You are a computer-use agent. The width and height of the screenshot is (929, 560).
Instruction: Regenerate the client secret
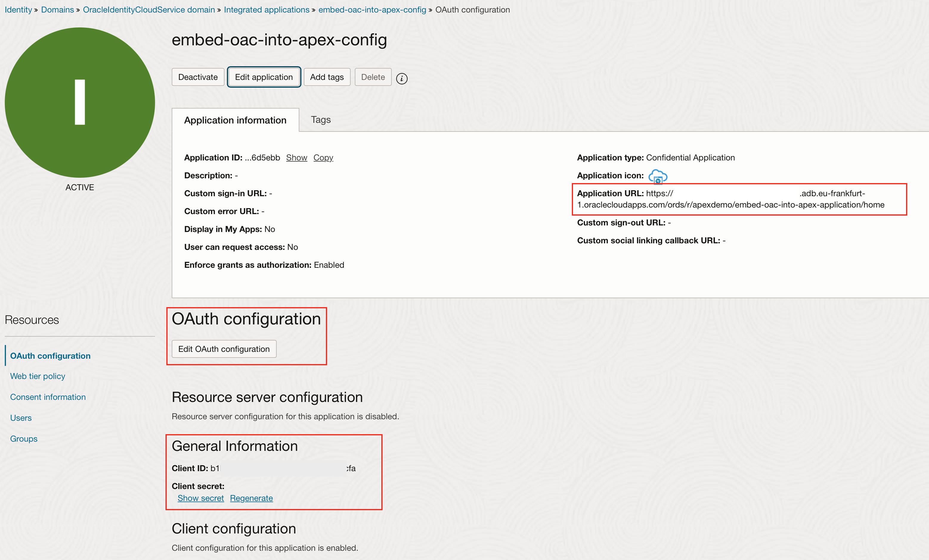tap(251, 498)
